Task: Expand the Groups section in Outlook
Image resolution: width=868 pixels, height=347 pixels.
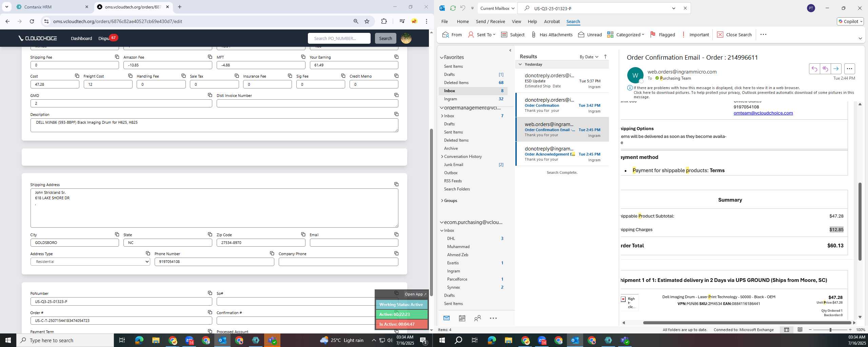Action: pyautogui.click(x=442, y=201)
